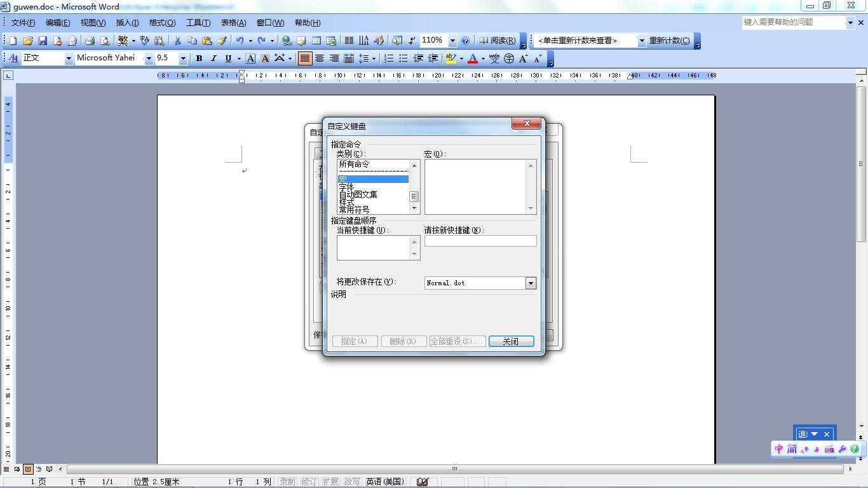Viewport: 868px width, 488px height.
Task: Open the Microsoft Yahei font dropdown
Action: (149, 58)
